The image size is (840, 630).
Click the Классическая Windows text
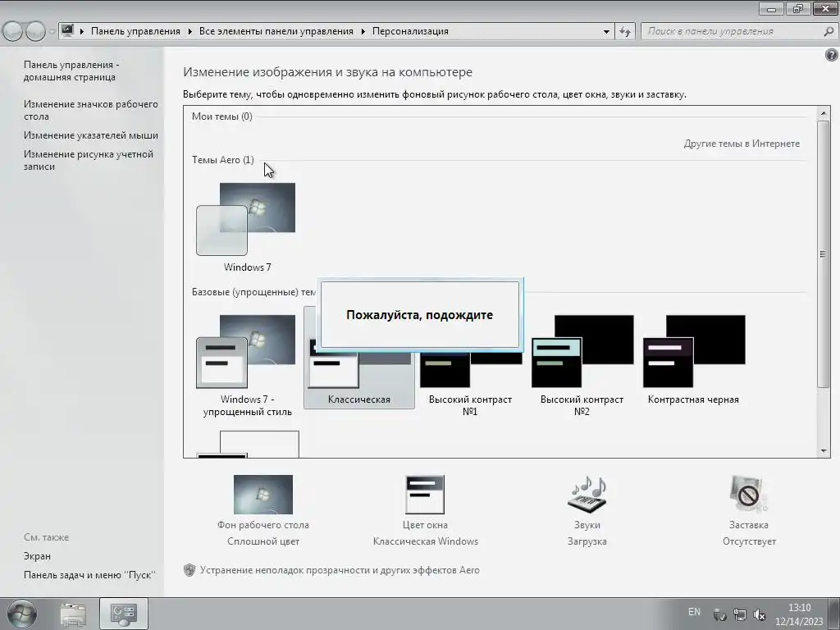[x=426, y=541]
